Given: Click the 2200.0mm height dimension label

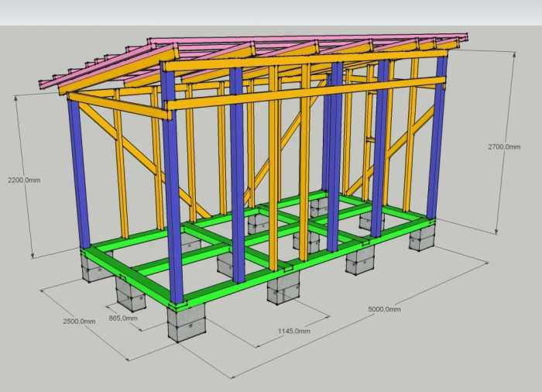Looking at the screenshot, I should point(24,180).
